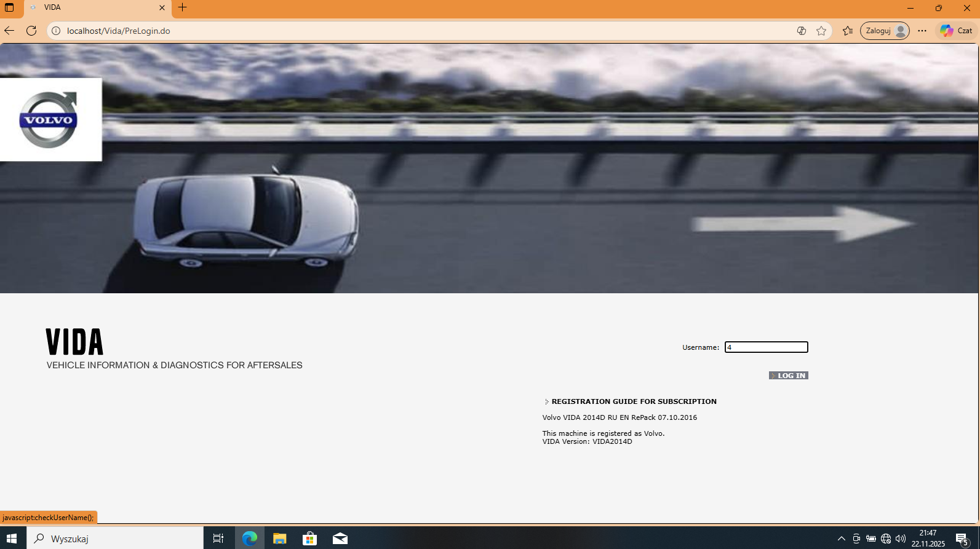
Task: Open the favorites list icon
Action: pos(848,31)
